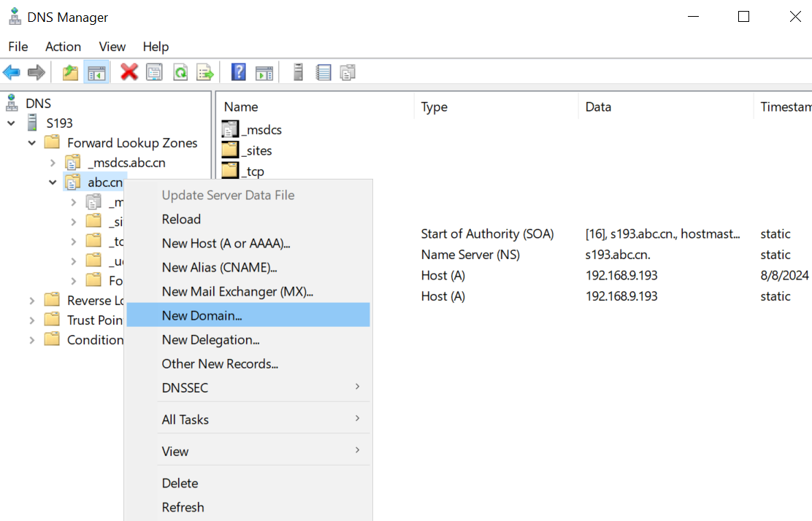Viewport: 812px width, 521px height.
Task: Click the gray Forward arrow in toolbar
Action: point(37,72)
